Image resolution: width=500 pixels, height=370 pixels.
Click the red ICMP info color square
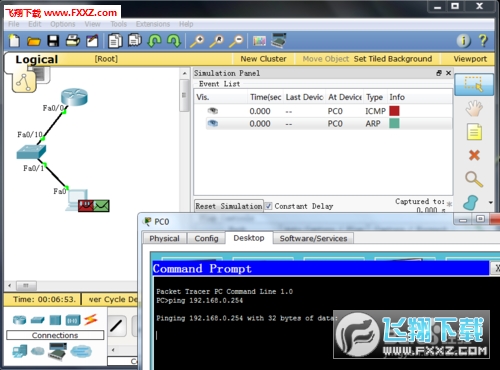click(x=394, y=111)
